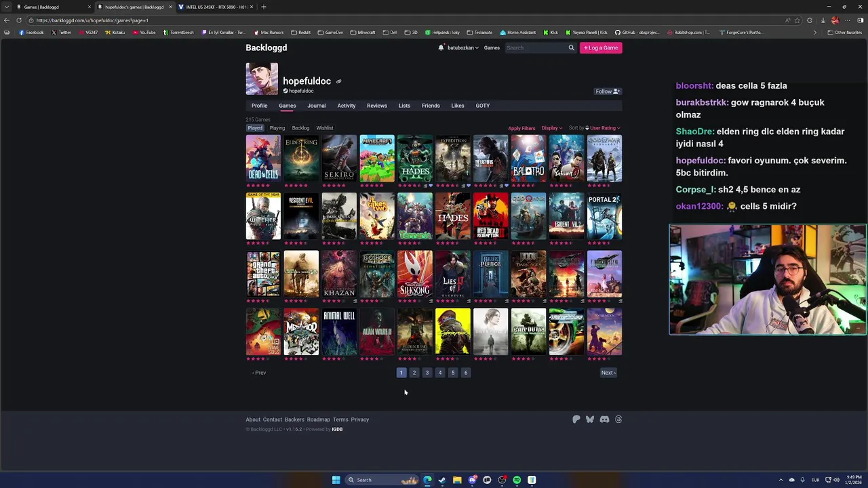This screenshot has width=868, height=488.
Task: Open the Games link in the top navigation
Action: tap(492, 47)
